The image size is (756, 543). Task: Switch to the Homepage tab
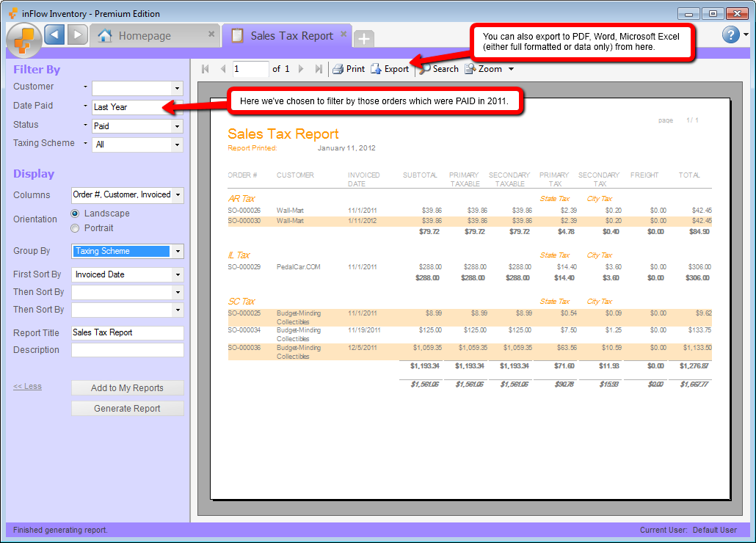(x=154, y=36)
